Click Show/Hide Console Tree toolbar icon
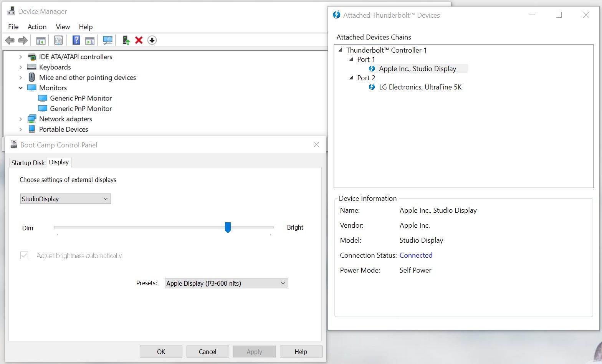 tap(41, 40)
